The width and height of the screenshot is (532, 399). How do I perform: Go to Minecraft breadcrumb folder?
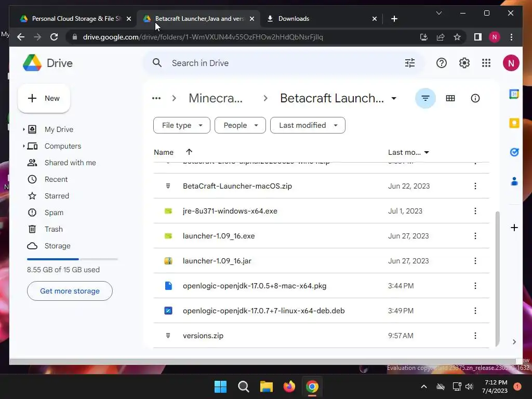(216, 98)
